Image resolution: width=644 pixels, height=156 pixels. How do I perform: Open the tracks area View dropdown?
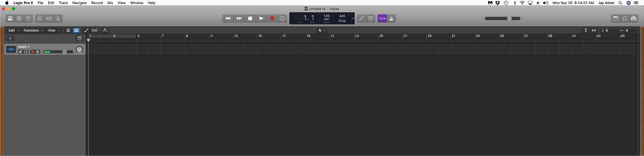pos(54,30)
